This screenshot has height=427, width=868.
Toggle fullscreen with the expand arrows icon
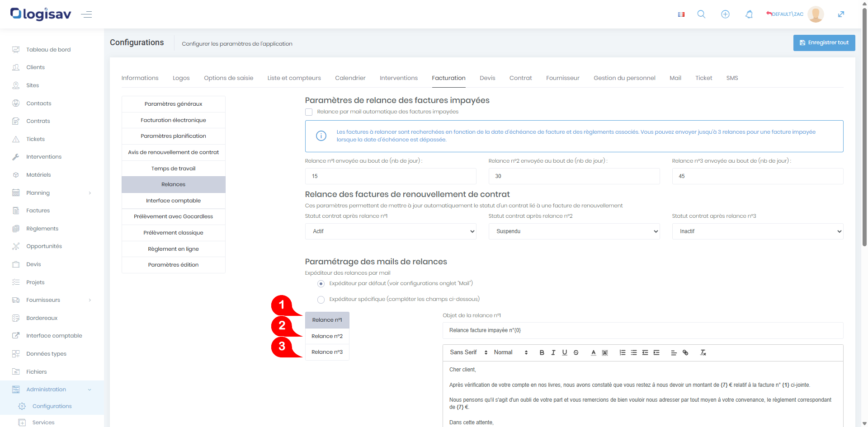click(841, 14)
